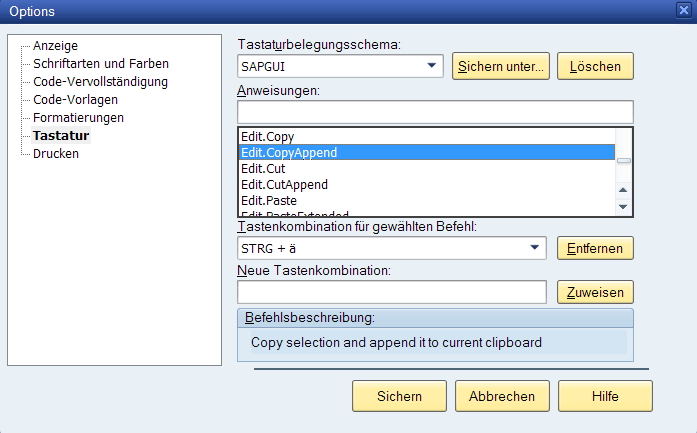Open Schriftarten und Farben settings
Viewport: 697px width, 433px height.
coord(101,64)
